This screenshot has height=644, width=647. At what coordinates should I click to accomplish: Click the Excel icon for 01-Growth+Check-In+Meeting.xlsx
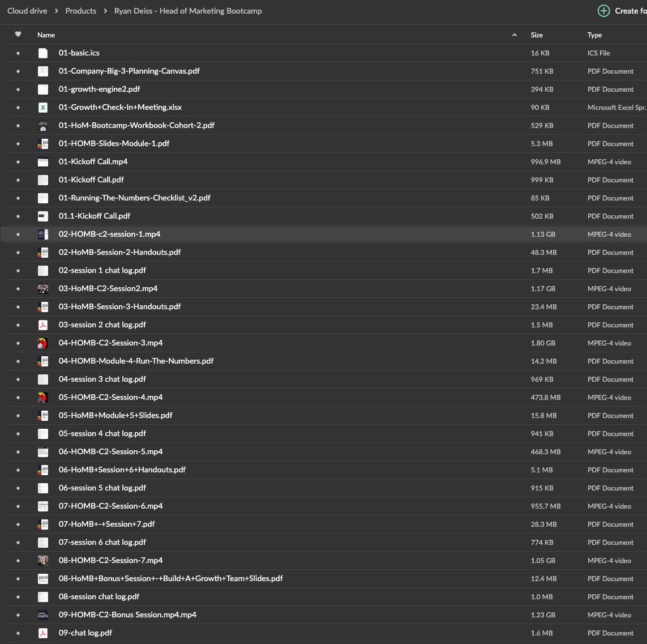[x=43, y=108]
